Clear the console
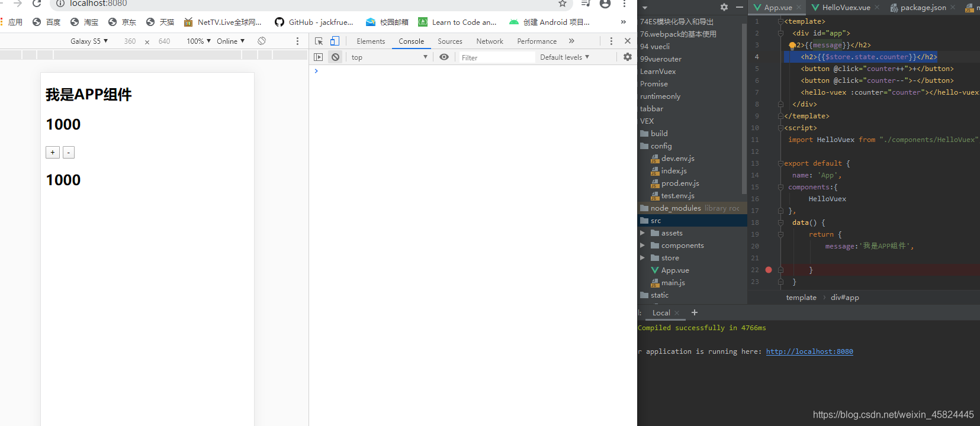Viewport: 980px width, 426px height. pos(336,57)
